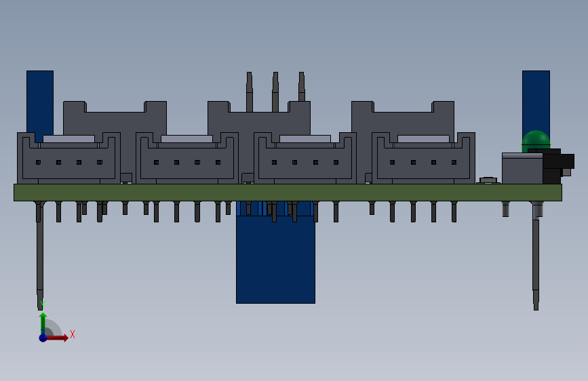
Task: Select the long pin hanging below the left end
Action: pos(40,256)
